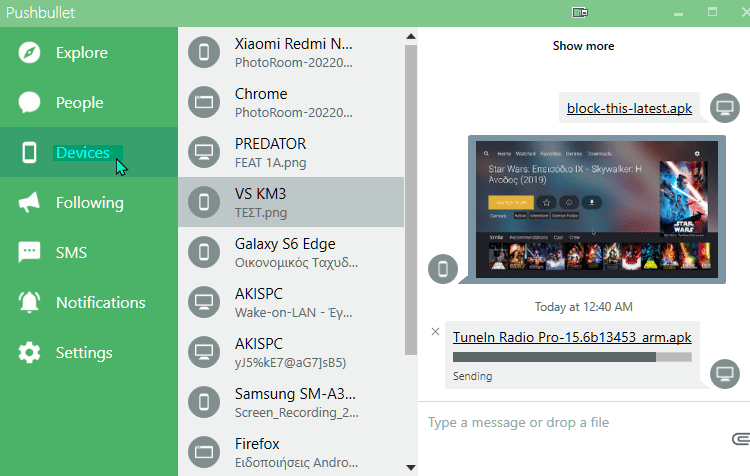Screen dimensions: 750x476
Task: Click the Star Wars screenshot thumbnail
Action: 597,210
